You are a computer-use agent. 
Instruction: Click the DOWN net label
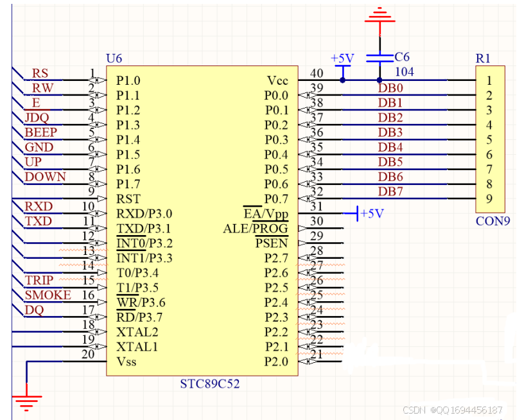coord(46,177)
